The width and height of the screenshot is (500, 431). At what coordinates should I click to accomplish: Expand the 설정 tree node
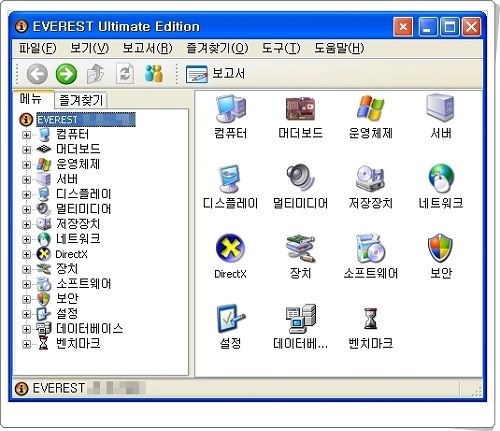point(26,314)
